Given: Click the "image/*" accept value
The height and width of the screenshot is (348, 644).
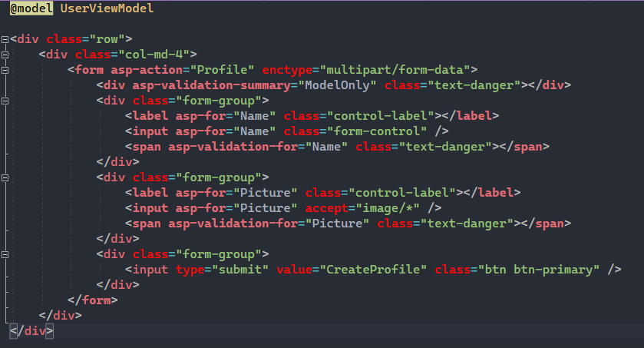Looking at the screenshot, I should (x=388, y=208).
